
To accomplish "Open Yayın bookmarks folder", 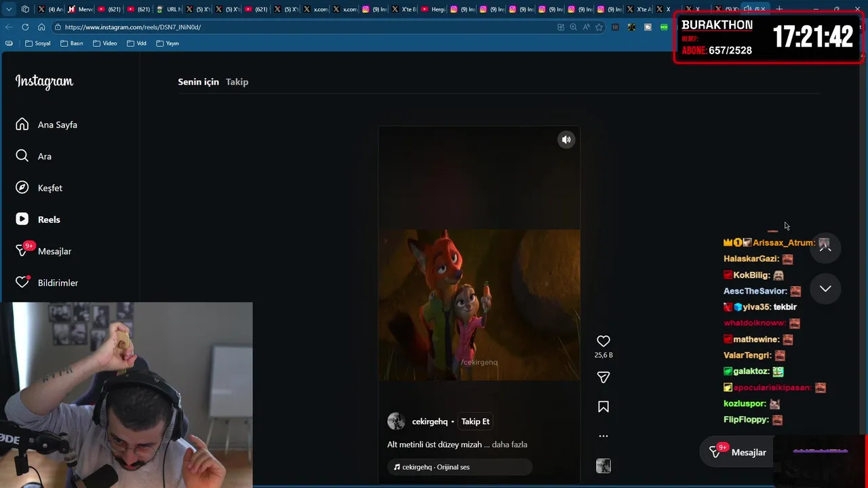I will tap(167, 43).
